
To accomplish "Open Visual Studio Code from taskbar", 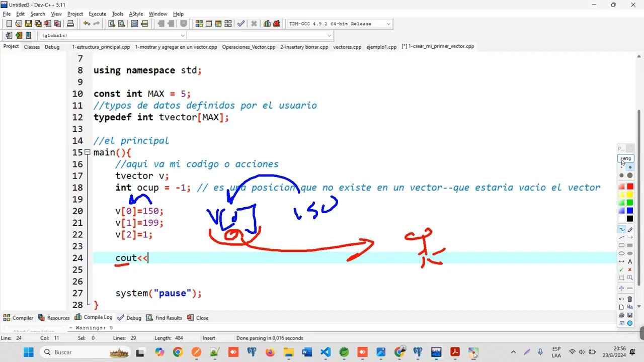I will (326, 352).
